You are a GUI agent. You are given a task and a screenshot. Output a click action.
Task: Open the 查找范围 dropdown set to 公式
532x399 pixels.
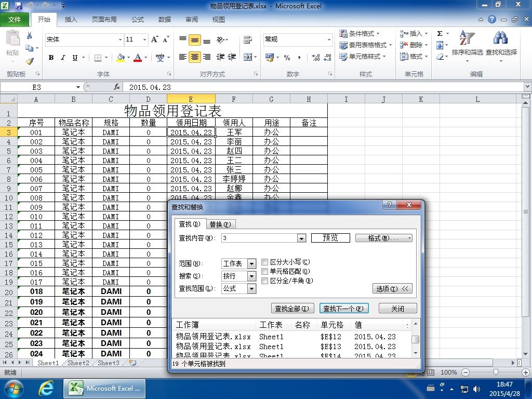click(x=252, y=289)
